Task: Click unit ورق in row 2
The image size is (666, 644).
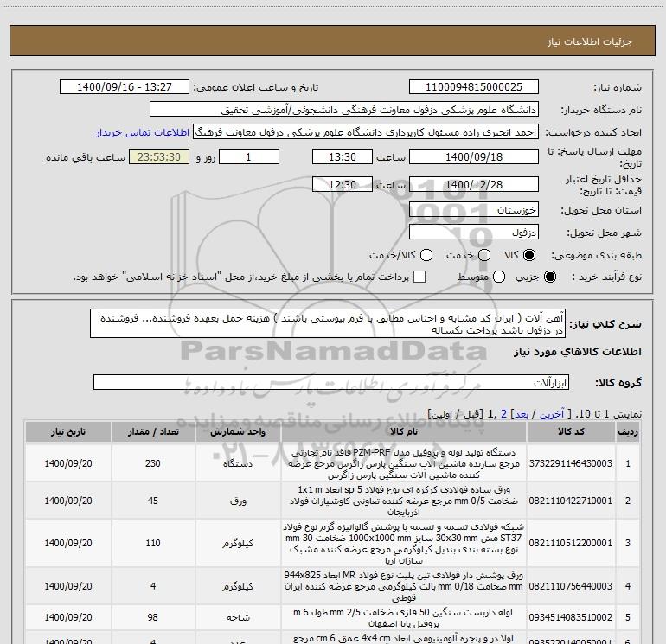Action: pyautogui.click(x=238, y=501)
